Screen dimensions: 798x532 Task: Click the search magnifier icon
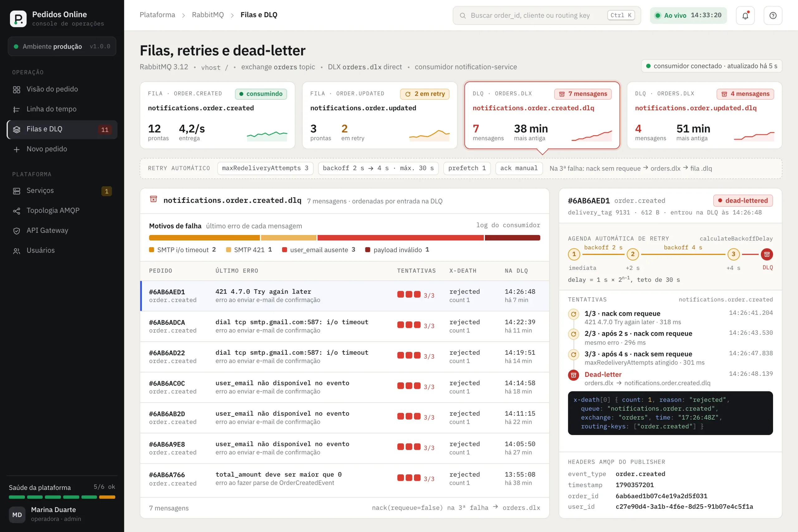click(463, 16)
